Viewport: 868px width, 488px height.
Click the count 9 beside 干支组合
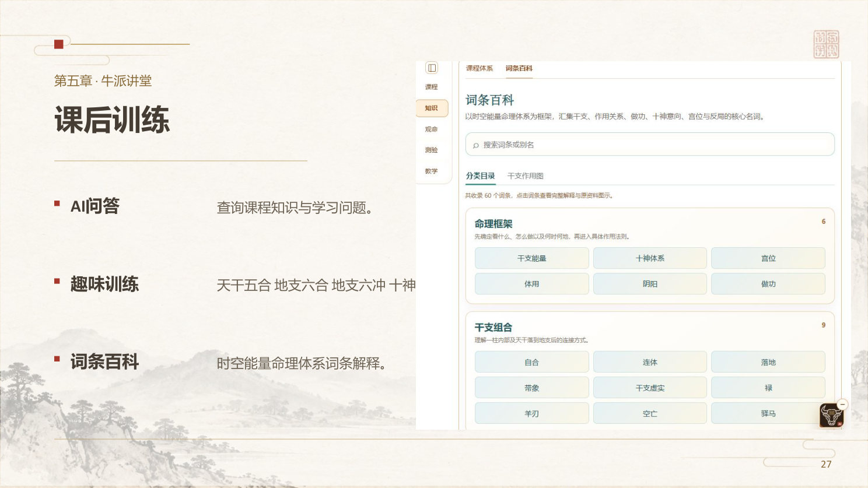pyautogui.click(x=824, y=325)
